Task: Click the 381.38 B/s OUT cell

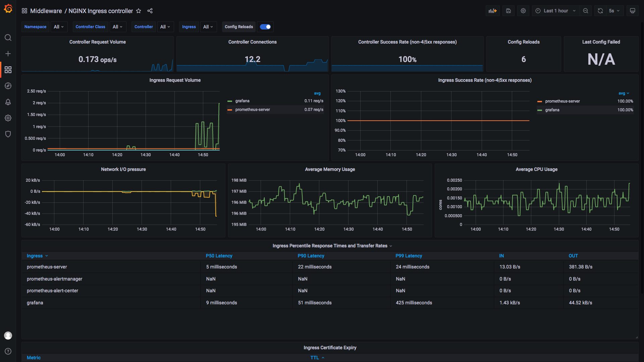Action: click(601, 267)
